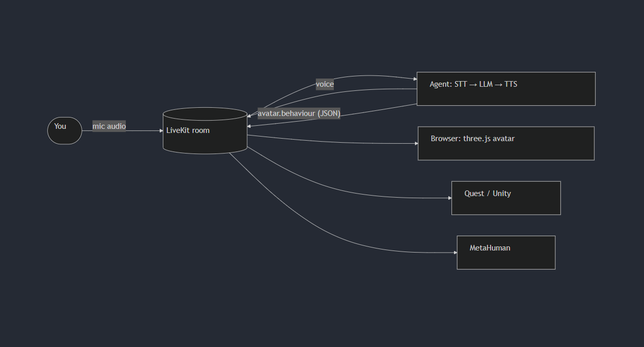
Task: Select the MetaHuman node
Action: (x=506, y=252)
